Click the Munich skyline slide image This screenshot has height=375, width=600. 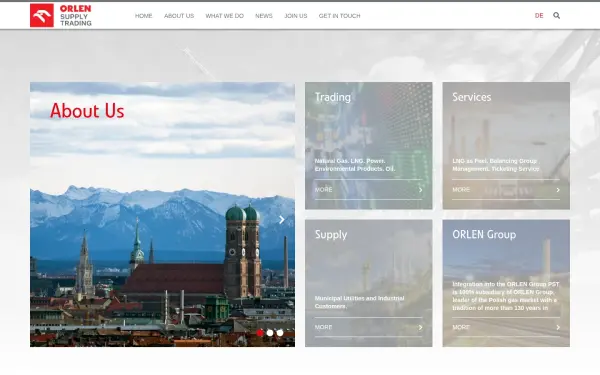[x=162, y=214]
